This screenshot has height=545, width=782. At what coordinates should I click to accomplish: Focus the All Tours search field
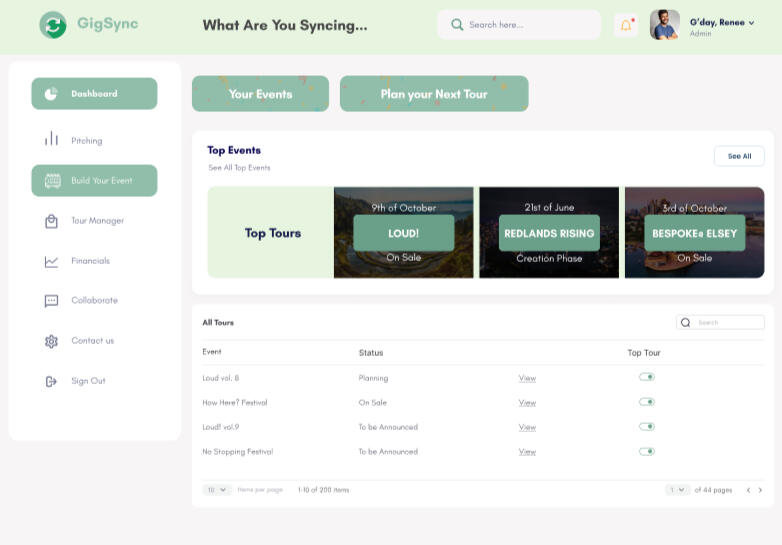(720, 323)
